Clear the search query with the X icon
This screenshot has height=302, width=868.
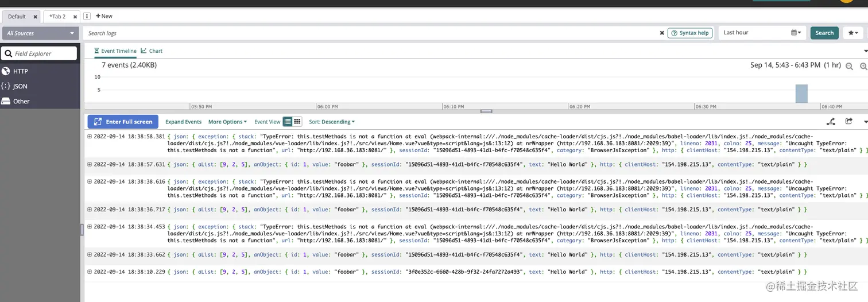[662, 33]
